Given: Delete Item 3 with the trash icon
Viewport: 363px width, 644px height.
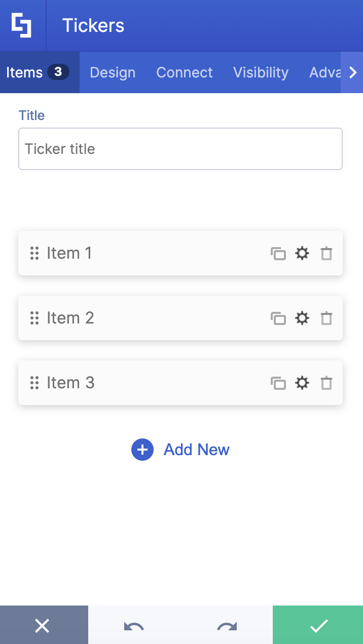Looking at the screenshot, I should [x=326, y=383].
